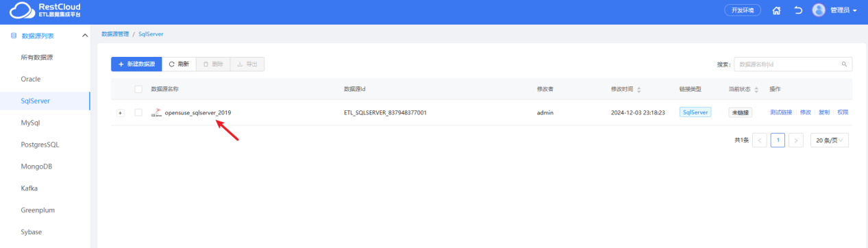Click the 未链接 status tag
This screenshot has width=868, height=248.
click(740, 112)
